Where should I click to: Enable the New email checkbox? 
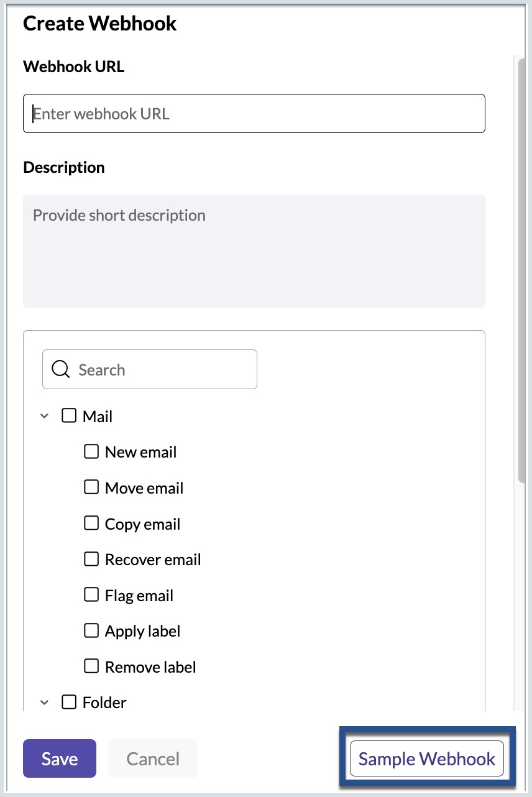(91, 451)
